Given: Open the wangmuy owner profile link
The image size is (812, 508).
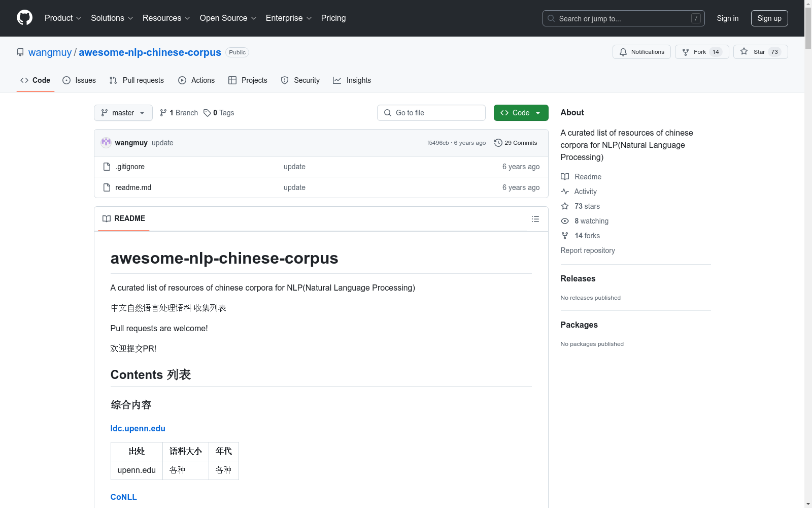Looking at the screenshot, I should point(50,52).
